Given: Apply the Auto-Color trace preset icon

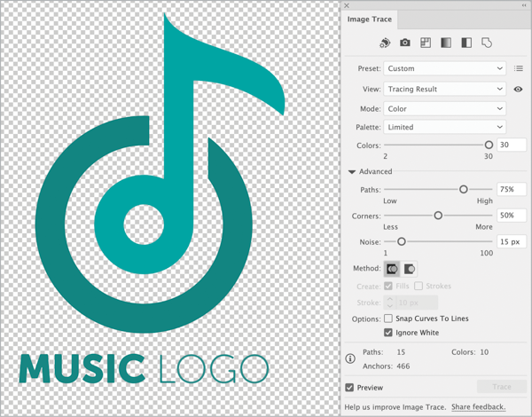Looking at the screenshot, I should coord(385,43).
